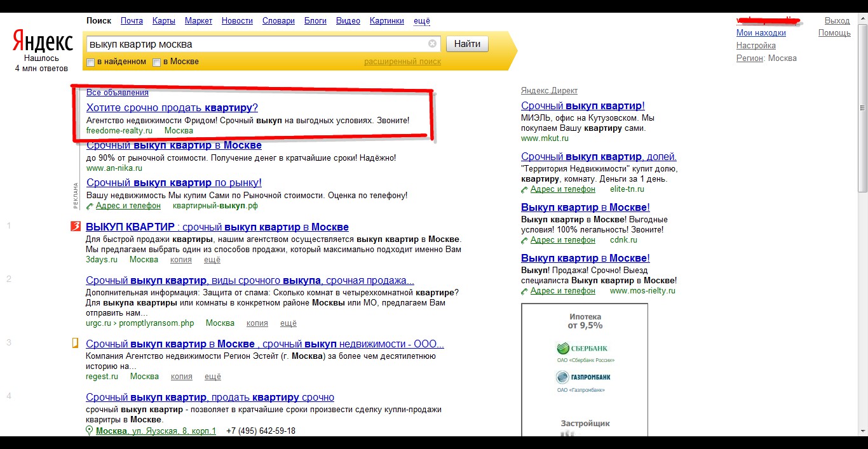The height and width of the screenshot is (449, 868).
Task: Open the result 'Срочный выкуп квартир, виды срочного выкупа'
Action: (x=250, y=281)
